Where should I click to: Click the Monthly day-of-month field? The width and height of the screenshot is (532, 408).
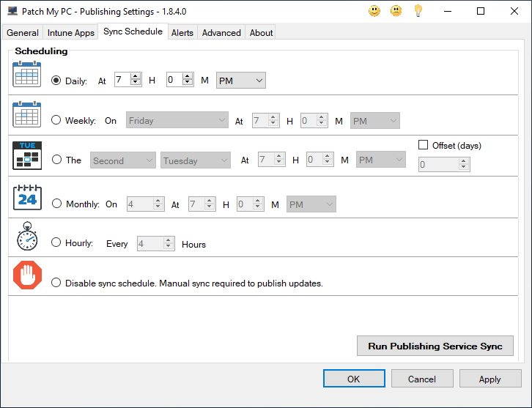(x=140, y=204)
